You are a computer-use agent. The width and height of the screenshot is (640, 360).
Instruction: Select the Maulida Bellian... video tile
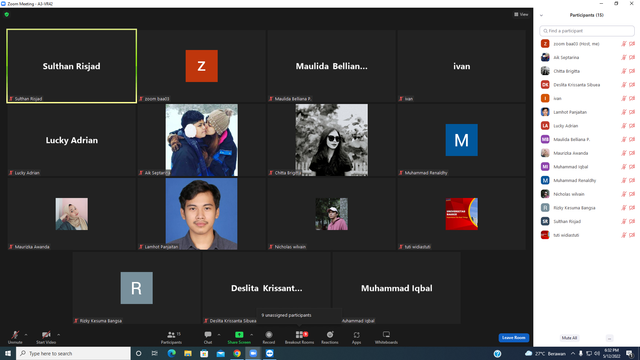pos(331,66)
